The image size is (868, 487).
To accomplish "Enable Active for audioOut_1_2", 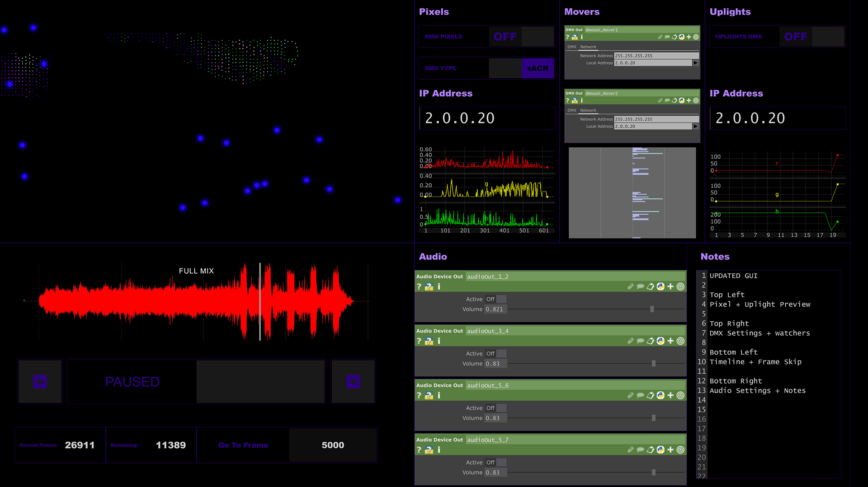I will [501, 299].
